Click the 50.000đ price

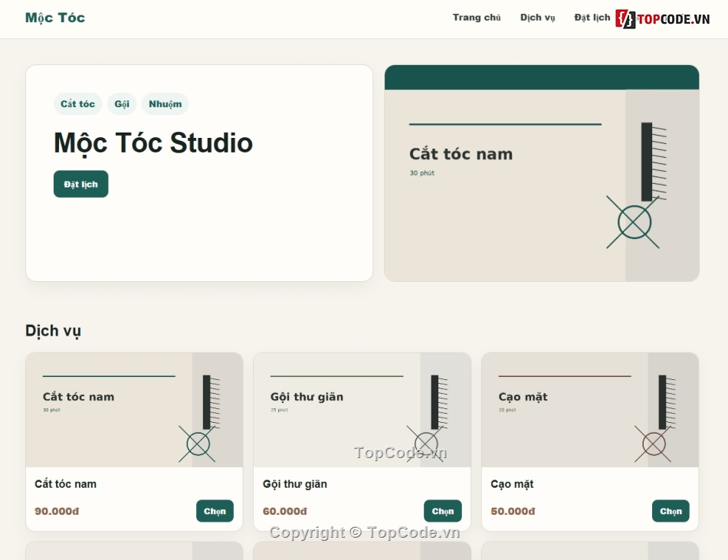click(x=513, y=511)
